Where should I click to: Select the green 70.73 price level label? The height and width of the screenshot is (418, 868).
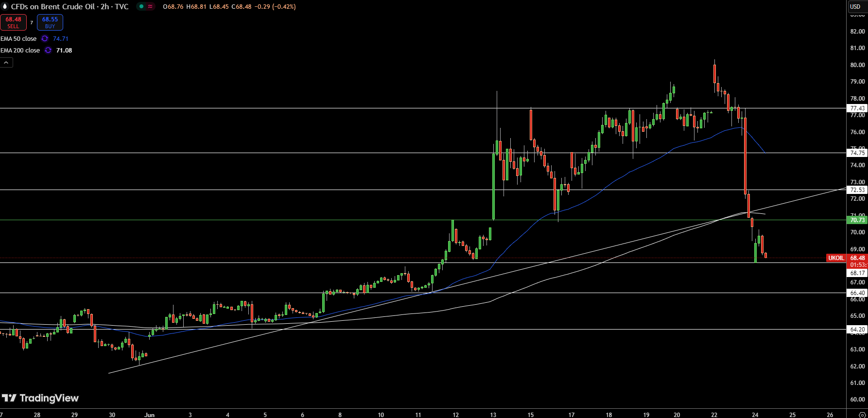(857, 220)
